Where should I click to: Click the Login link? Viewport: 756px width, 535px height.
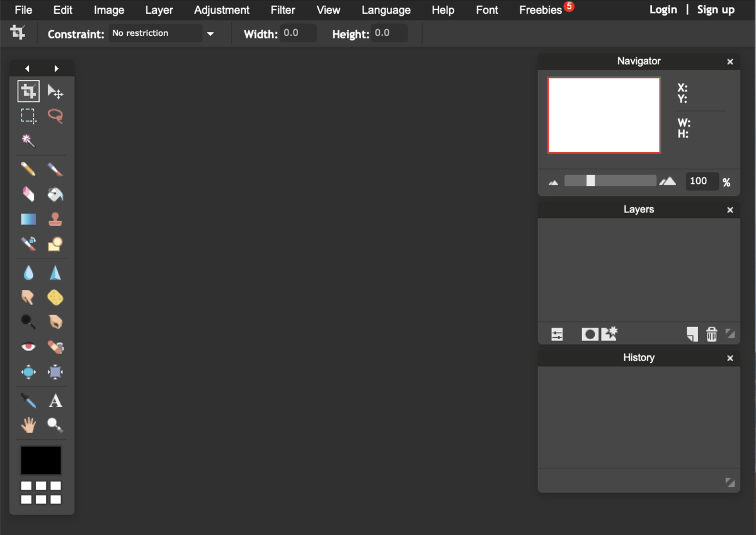[x=663, y=9]
